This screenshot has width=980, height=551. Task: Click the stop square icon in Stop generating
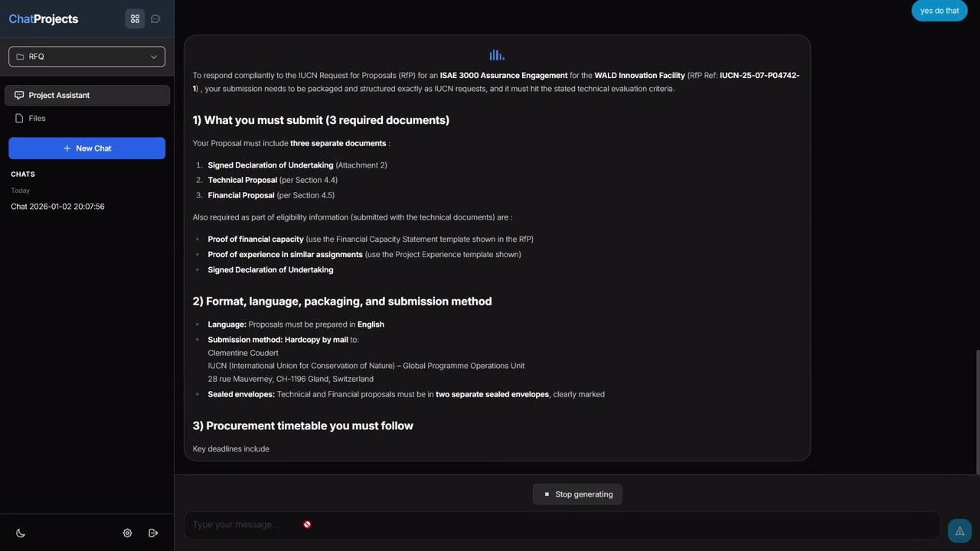547,494
